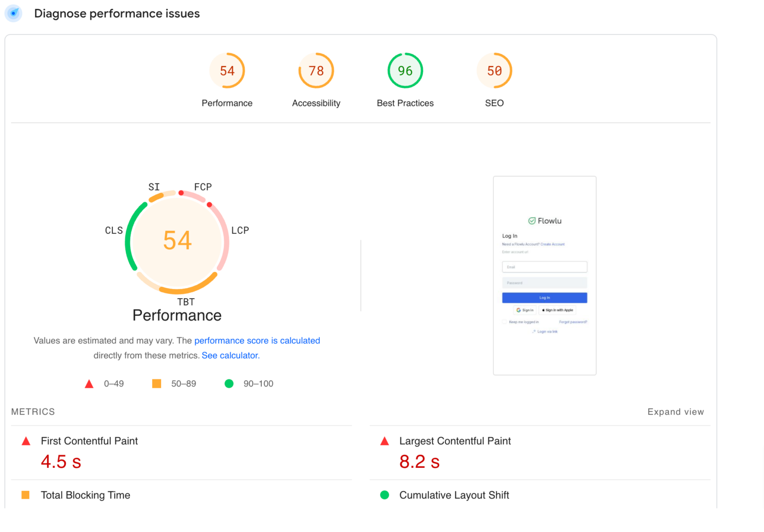764x532 pixels.
Task: Click the orange square beside Total Blocking Time
Action: click(26, 495)
